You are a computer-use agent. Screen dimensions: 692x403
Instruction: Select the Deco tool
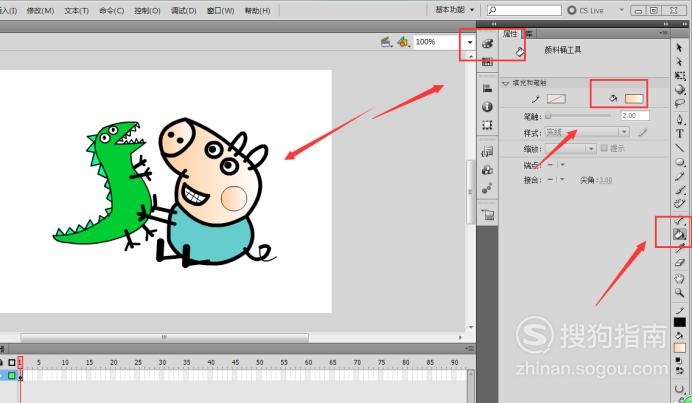pyautogui.click(x=680, y=204)
